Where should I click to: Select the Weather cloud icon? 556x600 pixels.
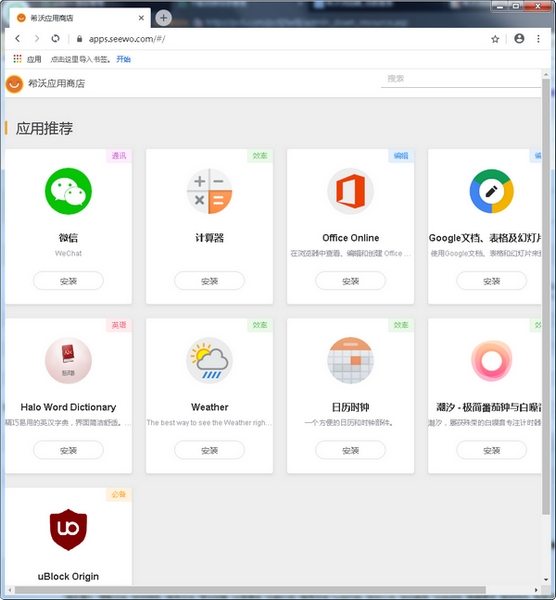209,360
